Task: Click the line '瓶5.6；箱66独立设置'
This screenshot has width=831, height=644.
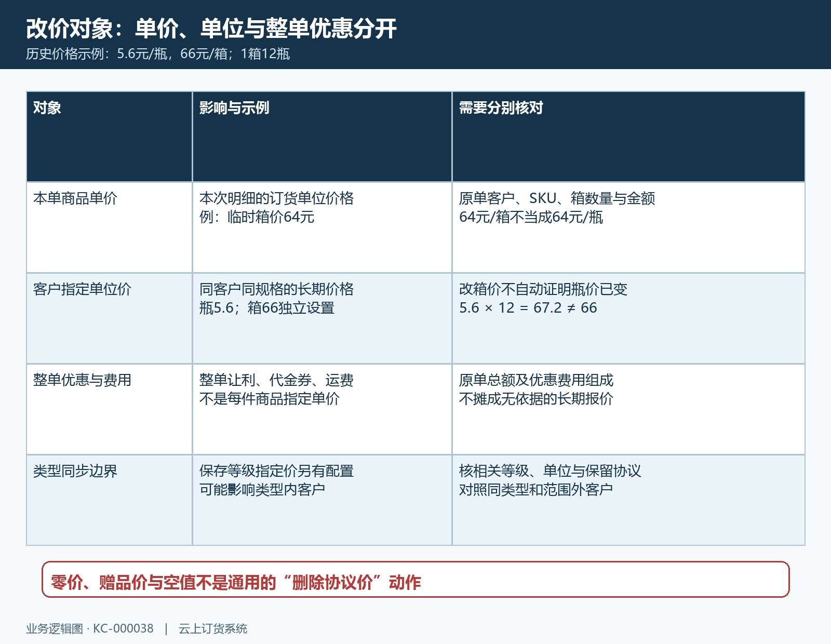Action: point(267,308)
